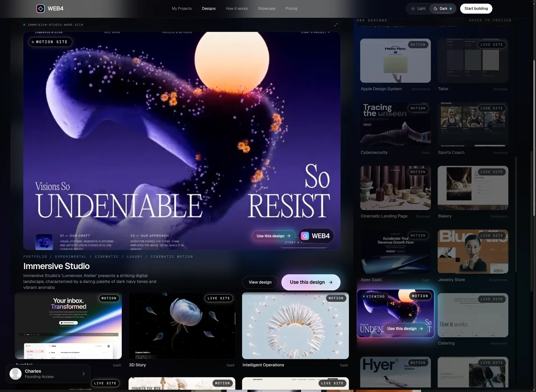Open Your inbox Transformed design card

click(68, 326)
